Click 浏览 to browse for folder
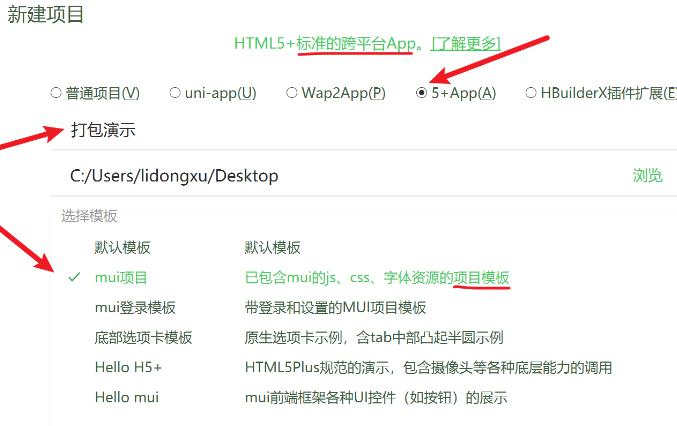Image resolution: width=677 pixels, height=426 pixels. click(x=647, y=176)
